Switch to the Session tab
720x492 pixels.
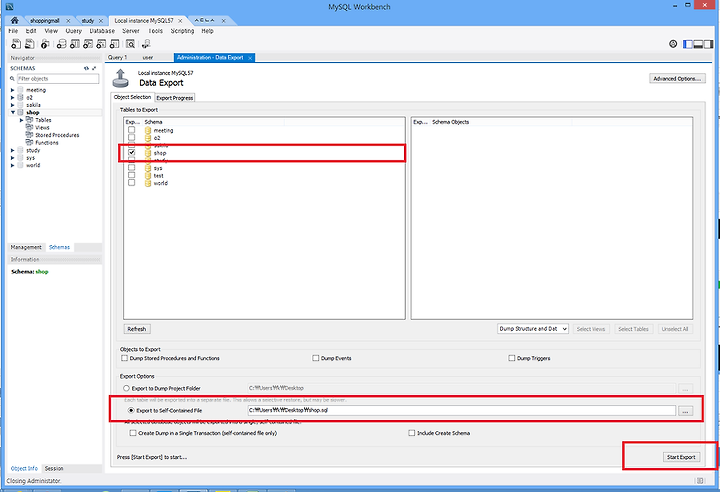tap(54, 469)
